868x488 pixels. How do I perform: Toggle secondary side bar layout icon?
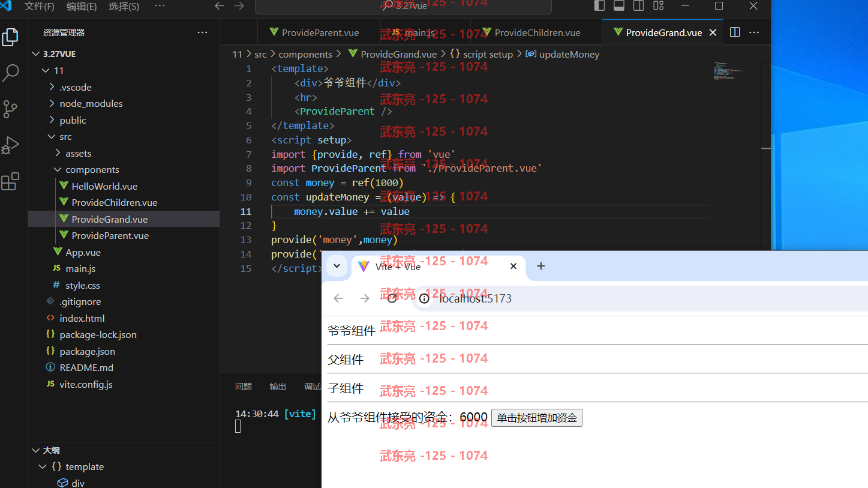coord(639,6)
